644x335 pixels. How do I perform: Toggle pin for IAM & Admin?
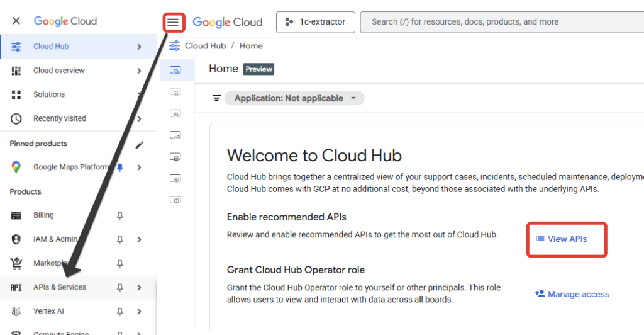click(120, 239)
